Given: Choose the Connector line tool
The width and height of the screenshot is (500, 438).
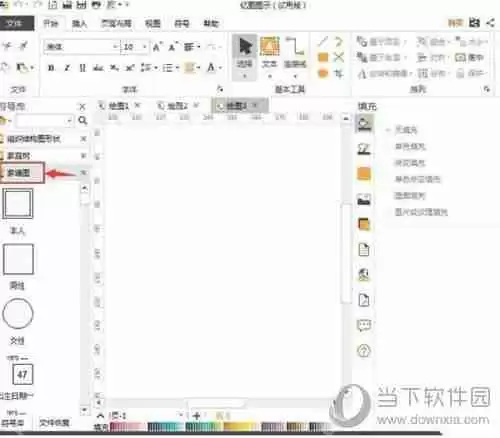Looking at the screenshot, I should [295, 52].
